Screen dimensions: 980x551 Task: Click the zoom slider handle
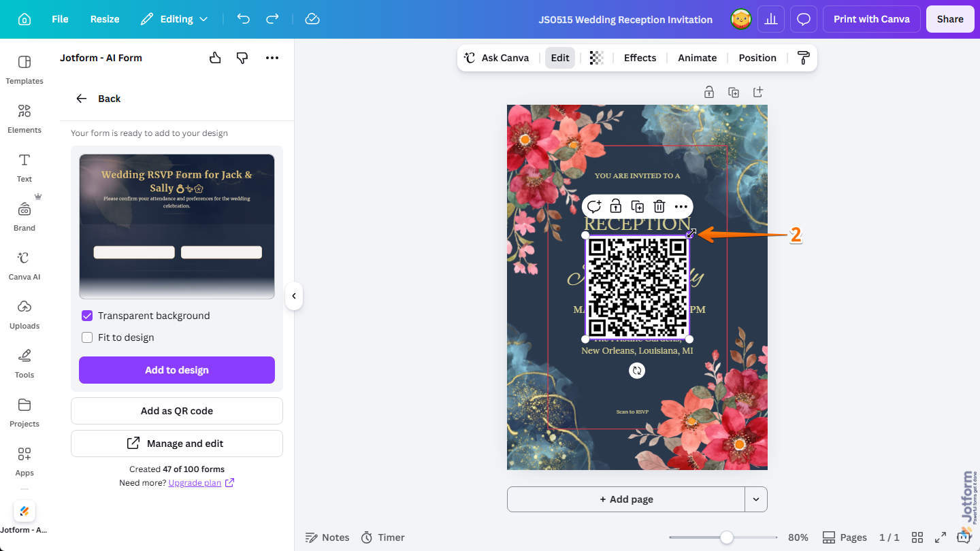[x=727, y=537]
